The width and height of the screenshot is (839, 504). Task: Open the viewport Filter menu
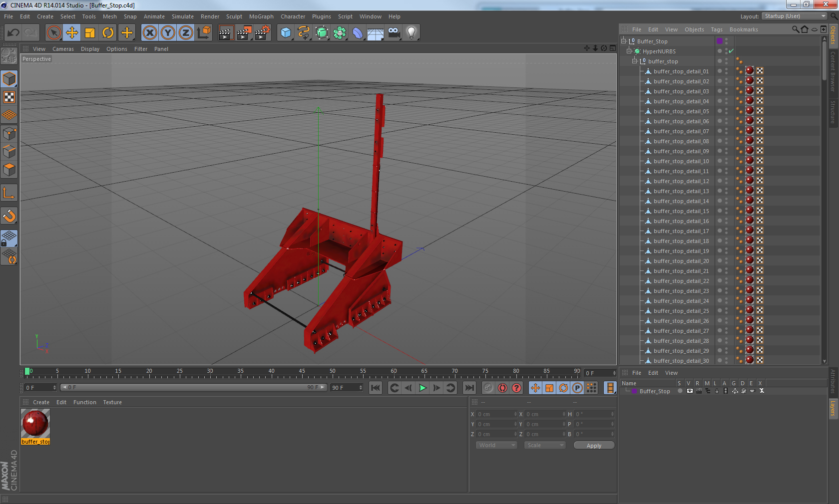tap(141, 49)
